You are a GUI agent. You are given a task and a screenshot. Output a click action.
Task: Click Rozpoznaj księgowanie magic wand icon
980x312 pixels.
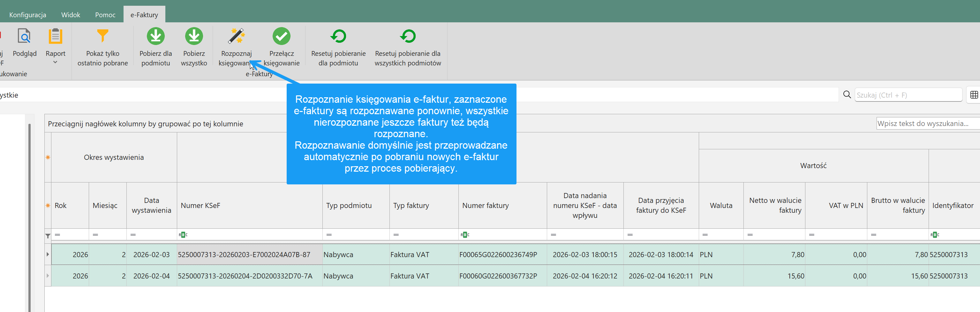pyautogui.click(x=236, y=37)
